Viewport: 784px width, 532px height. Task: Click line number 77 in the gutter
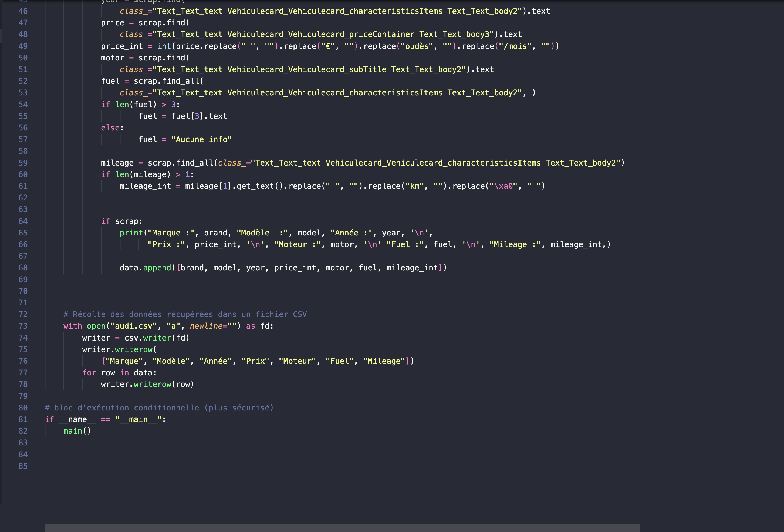23,373
